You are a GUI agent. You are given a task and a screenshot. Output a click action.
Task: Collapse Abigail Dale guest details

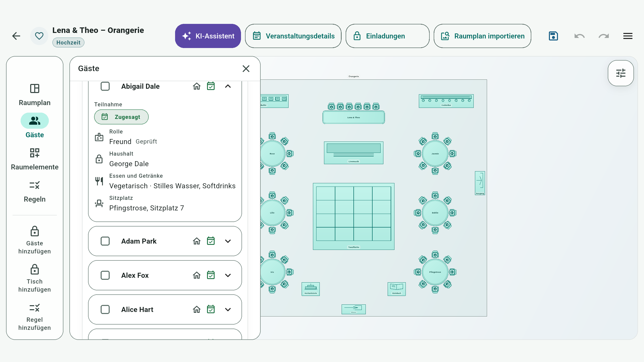click(228, 86)
